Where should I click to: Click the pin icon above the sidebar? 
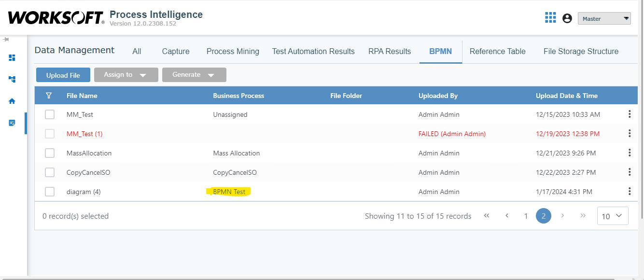coord(6,41)
